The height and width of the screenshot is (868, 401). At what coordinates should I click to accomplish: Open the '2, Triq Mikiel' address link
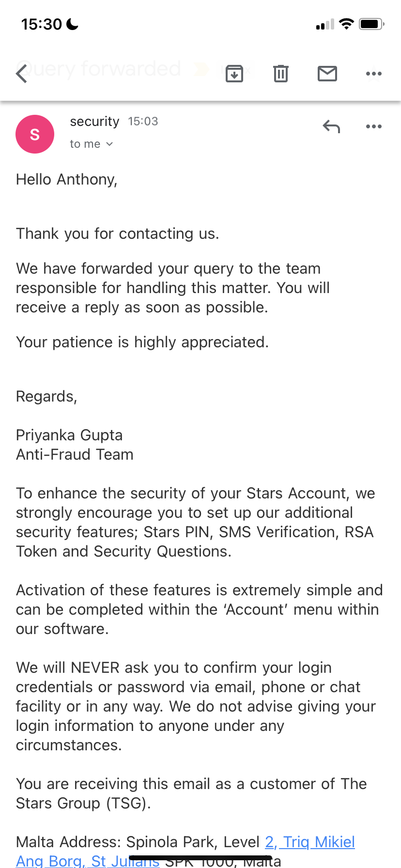coord(310,842)
